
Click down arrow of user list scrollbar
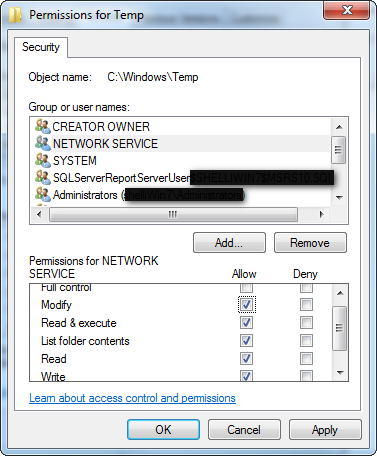(x=339, y=198)
